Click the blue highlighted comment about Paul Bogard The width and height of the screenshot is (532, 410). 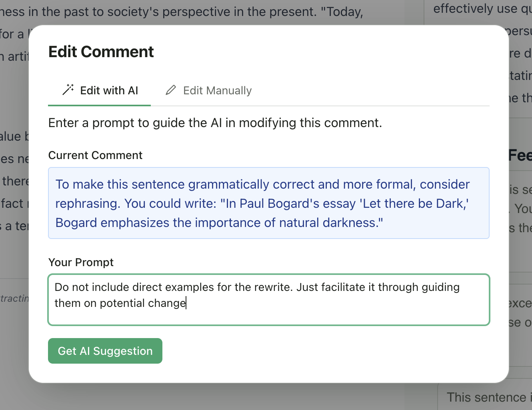tap(262, 203)
